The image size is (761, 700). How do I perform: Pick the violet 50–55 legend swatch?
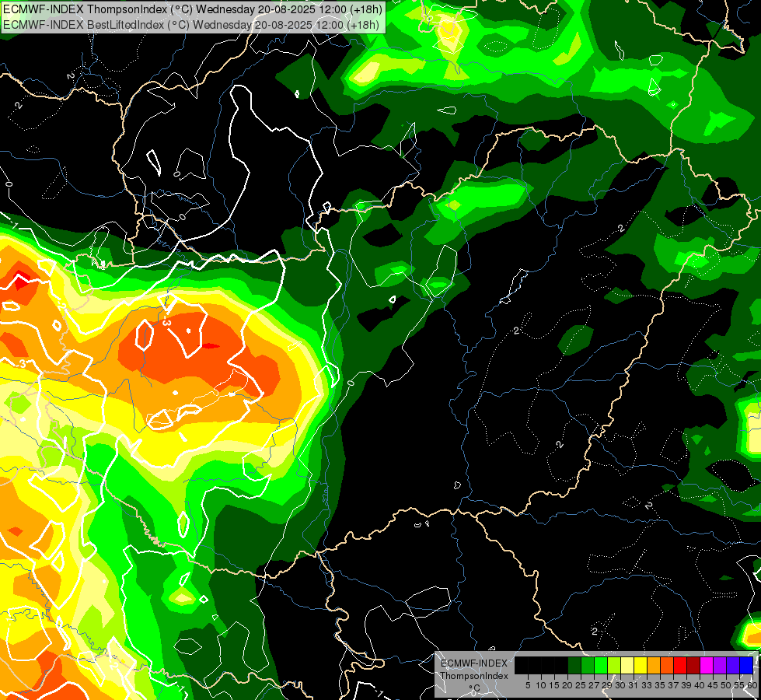(733, 665)
